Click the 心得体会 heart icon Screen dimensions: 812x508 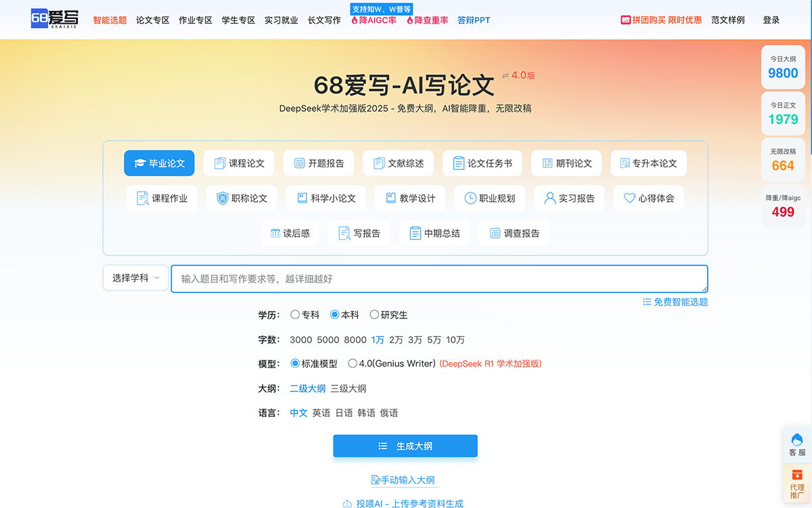click(x=629, y=198)
